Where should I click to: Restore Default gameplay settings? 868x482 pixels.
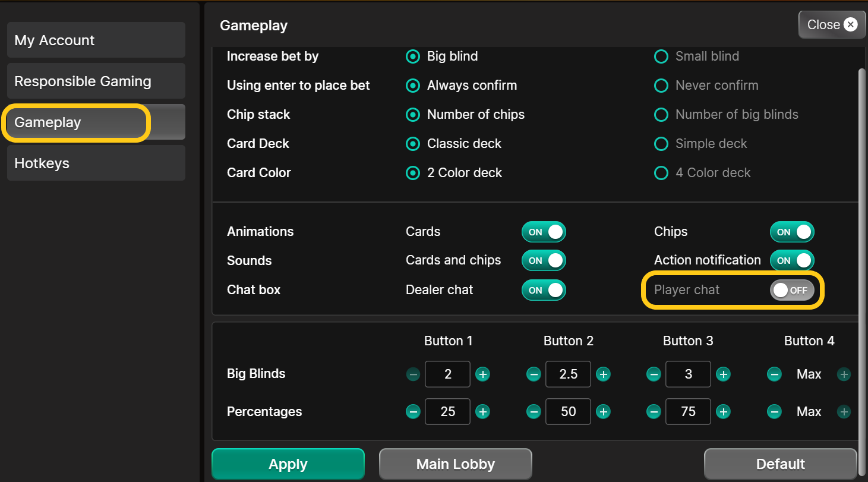click(x=780, y=464)
